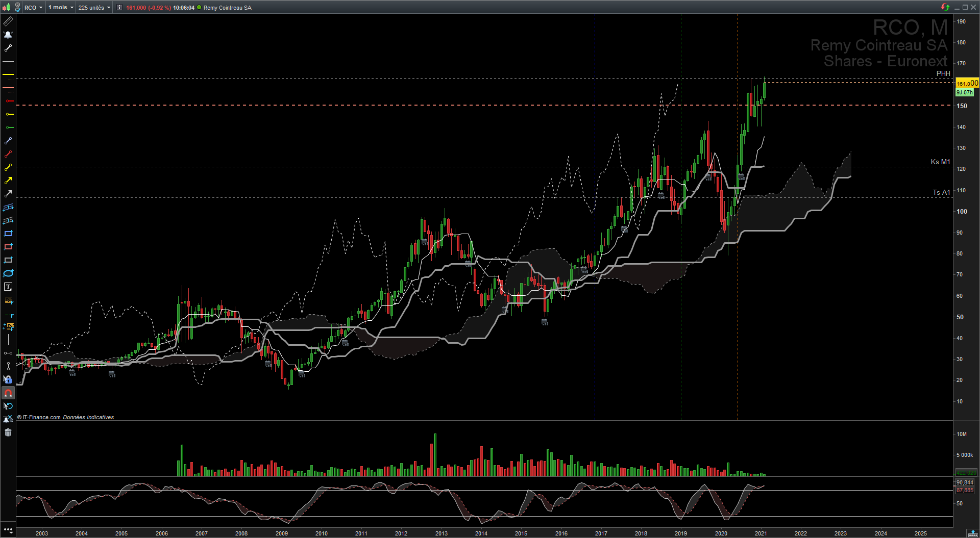This screenshot has width=980, height=538.
Task: Click the 2021 label on time axis
Action: point(761,533)
